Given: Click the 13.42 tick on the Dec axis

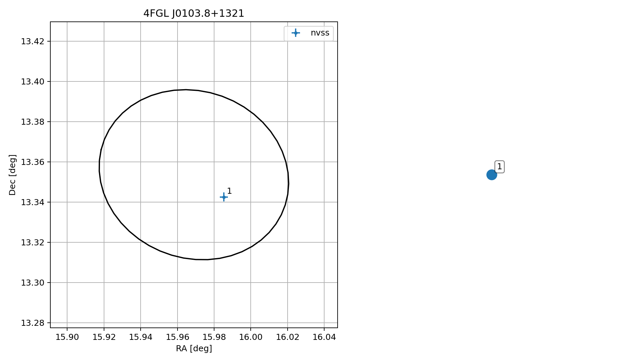Looking at the screenshot, I should pos(33,42).
